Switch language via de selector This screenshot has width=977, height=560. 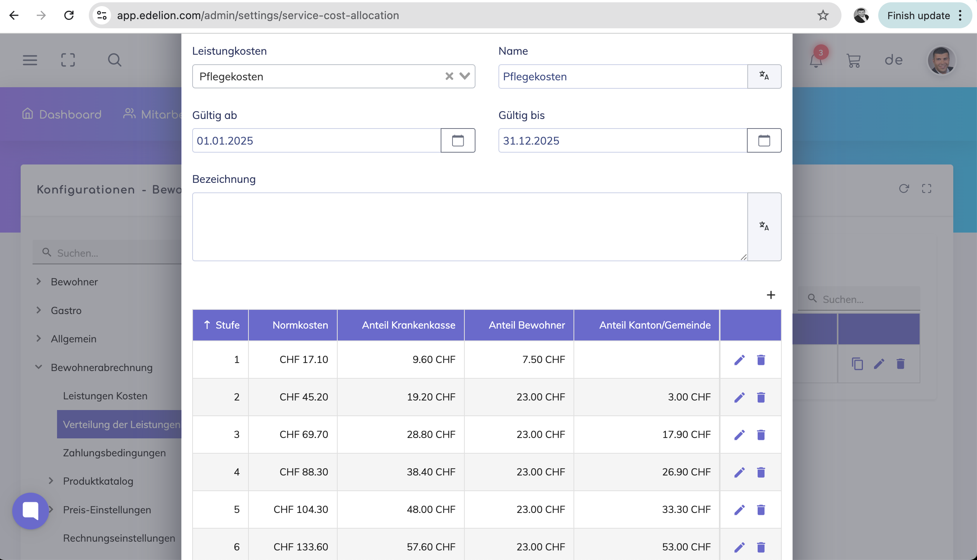click(893, 60)
